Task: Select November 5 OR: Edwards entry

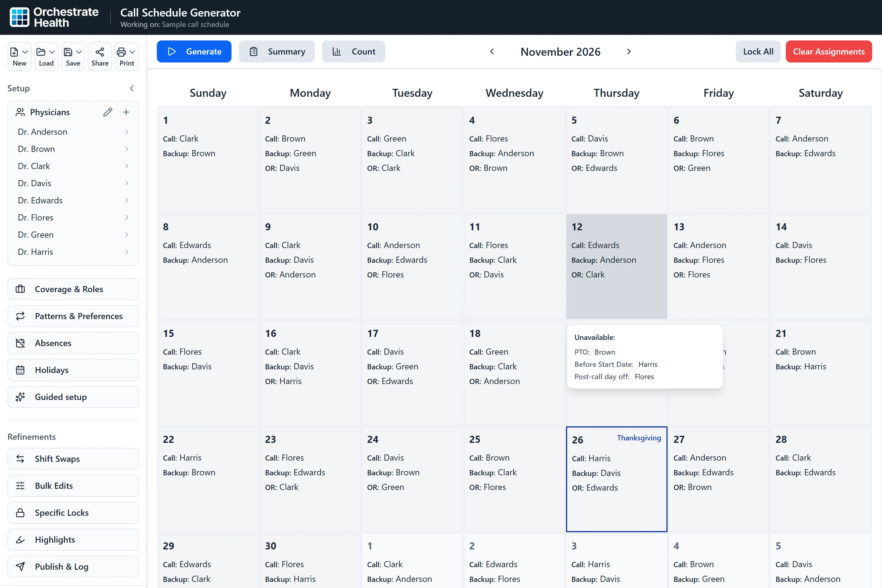Action: pyautogui.click(x=594, y=168)
